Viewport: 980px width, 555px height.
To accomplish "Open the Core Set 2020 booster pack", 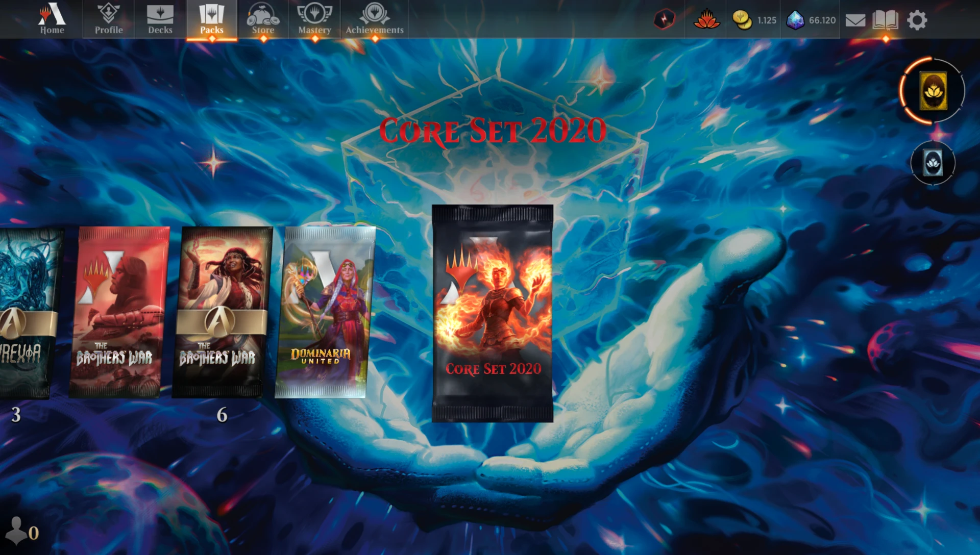I will (x=493, y=313).
